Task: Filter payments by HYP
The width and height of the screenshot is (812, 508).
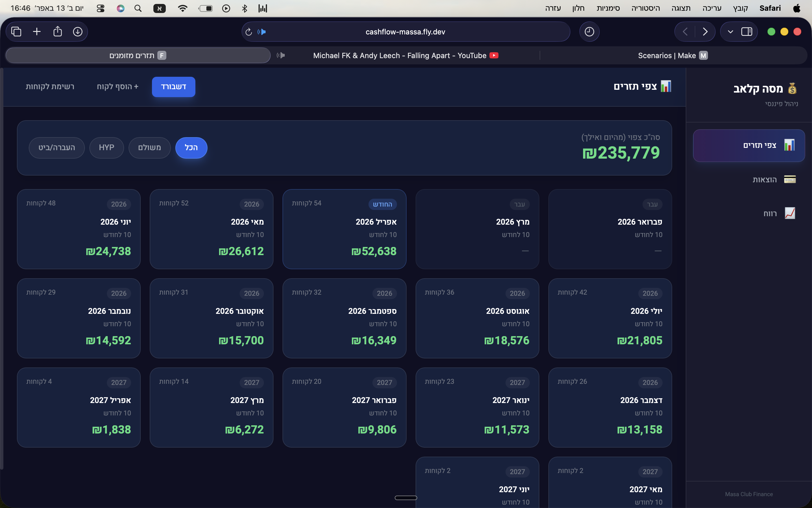Action: (107, 148)
